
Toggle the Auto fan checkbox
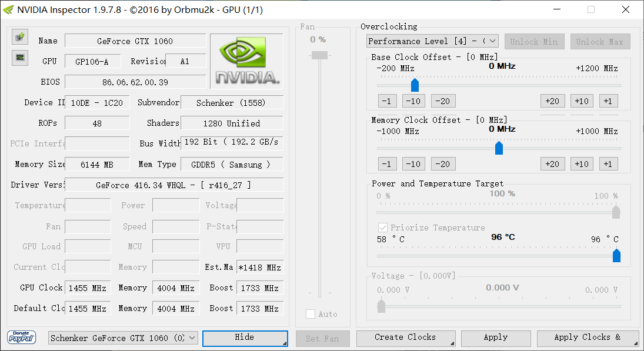311,314
